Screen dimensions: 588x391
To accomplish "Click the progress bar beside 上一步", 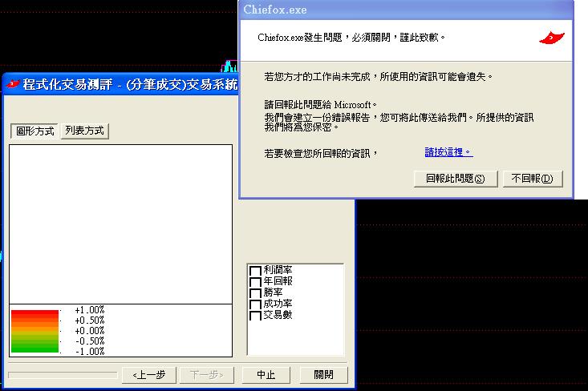I will [63, 374].
